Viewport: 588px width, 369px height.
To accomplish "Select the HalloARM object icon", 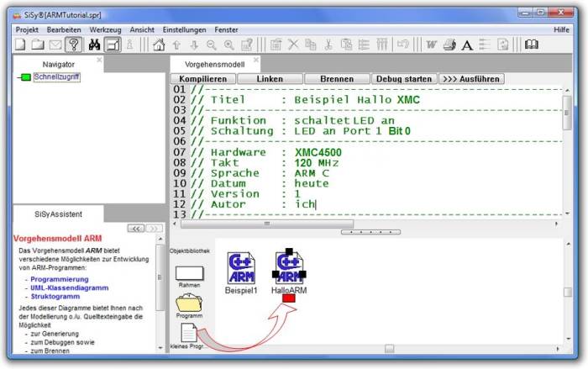I will (289, 268).
